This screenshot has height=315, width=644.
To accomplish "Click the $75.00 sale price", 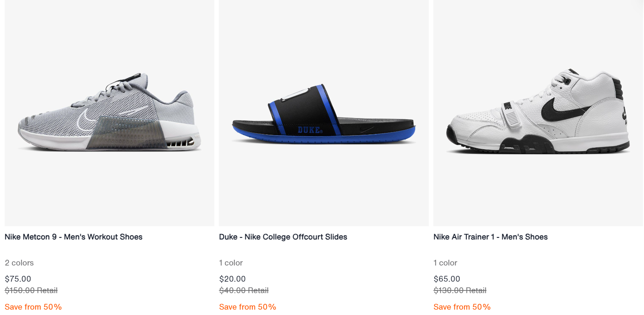I will pyautogui.click(x=18, y=279).
